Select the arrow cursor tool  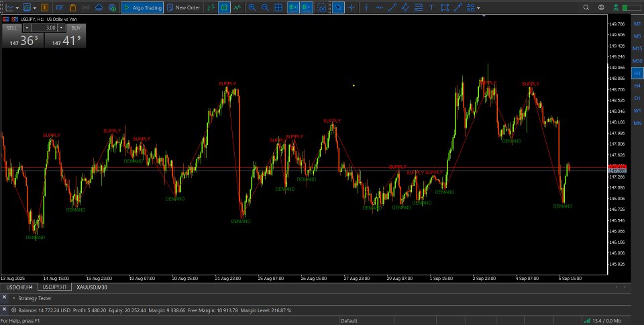pyautogui.click(x=338, y=7)
